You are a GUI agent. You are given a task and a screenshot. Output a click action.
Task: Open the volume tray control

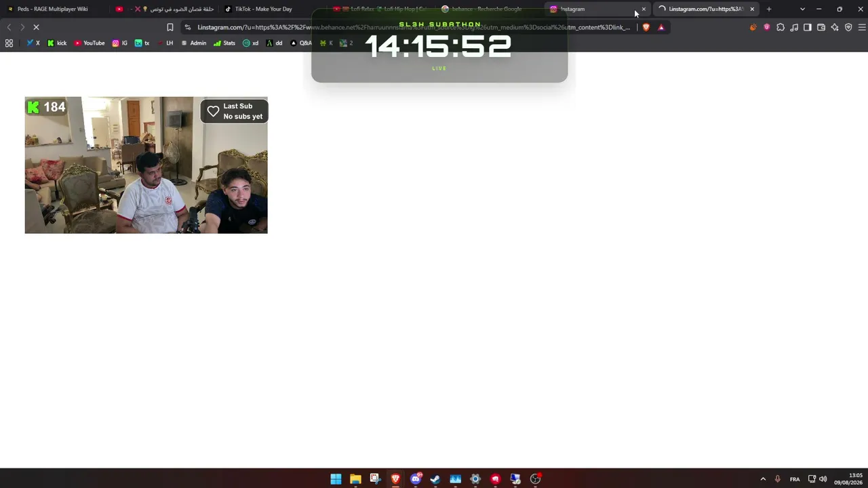pyautogui.click(x=823, y=479)
